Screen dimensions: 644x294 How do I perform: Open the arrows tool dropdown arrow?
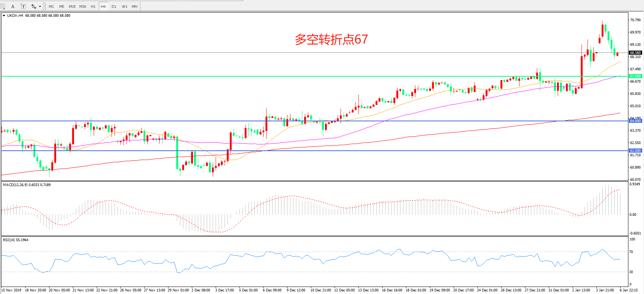click(40, 6)
